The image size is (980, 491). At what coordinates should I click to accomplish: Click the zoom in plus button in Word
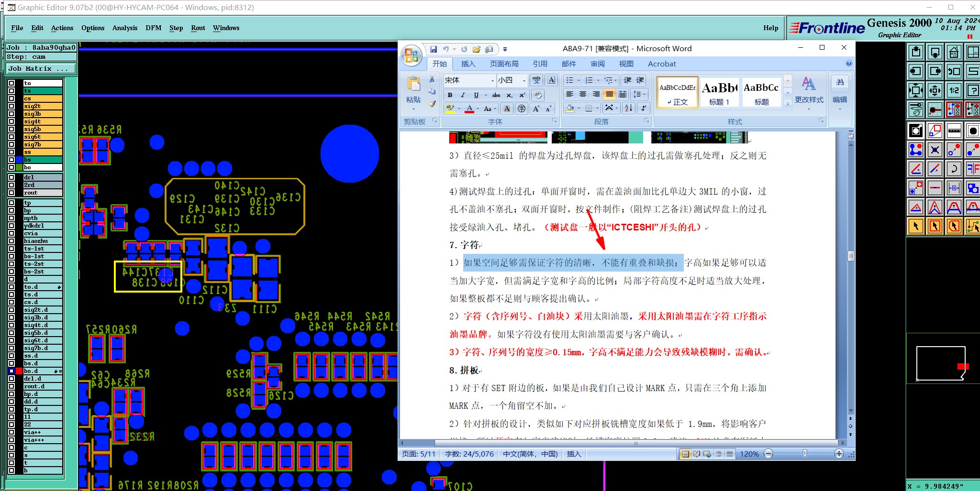[838, 454]
